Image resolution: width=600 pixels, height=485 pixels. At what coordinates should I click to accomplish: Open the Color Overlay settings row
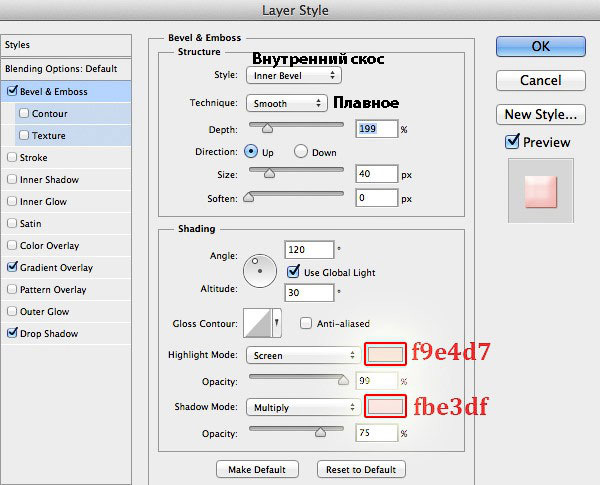pyautogui.click(x=66, y=245)
